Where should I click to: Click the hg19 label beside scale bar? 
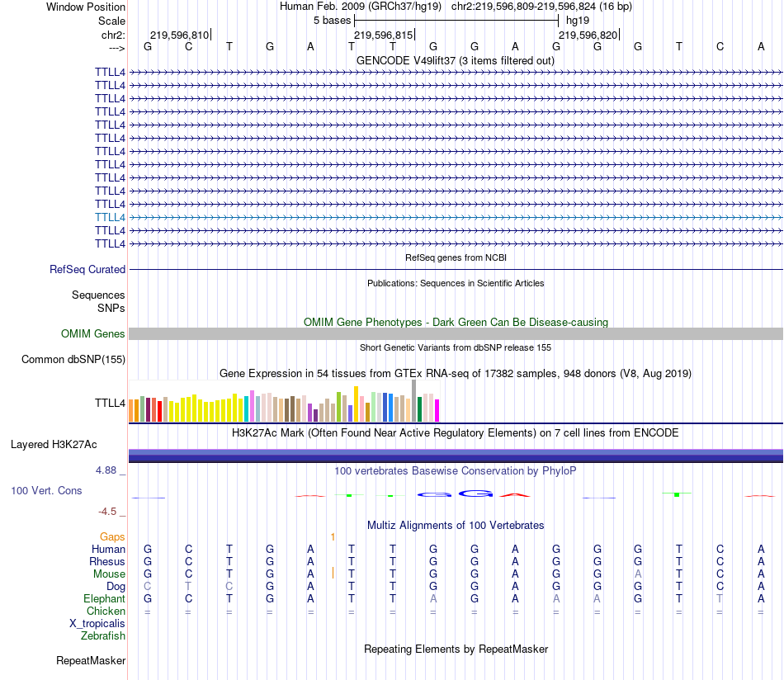click(578, 21)
